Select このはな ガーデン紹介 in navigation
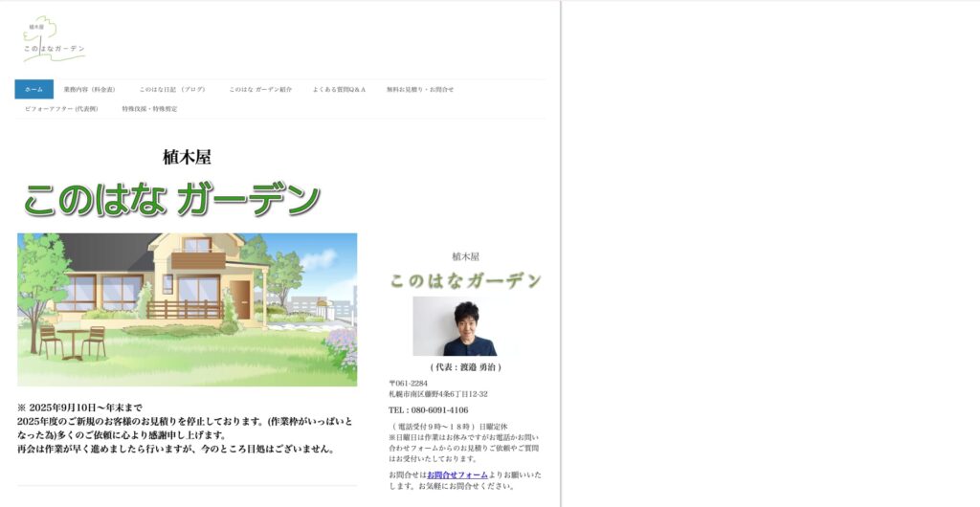980x507 pixels. [260, 89]
